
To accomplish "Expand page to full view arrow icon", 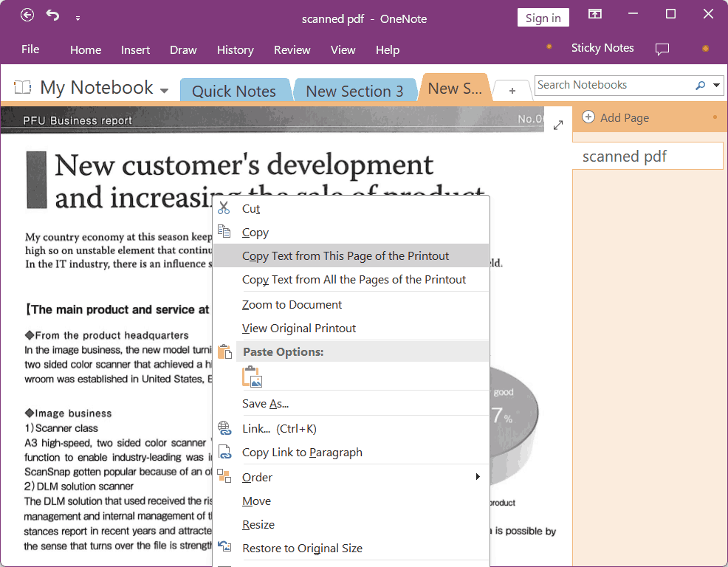I will [x=558, y=125].
